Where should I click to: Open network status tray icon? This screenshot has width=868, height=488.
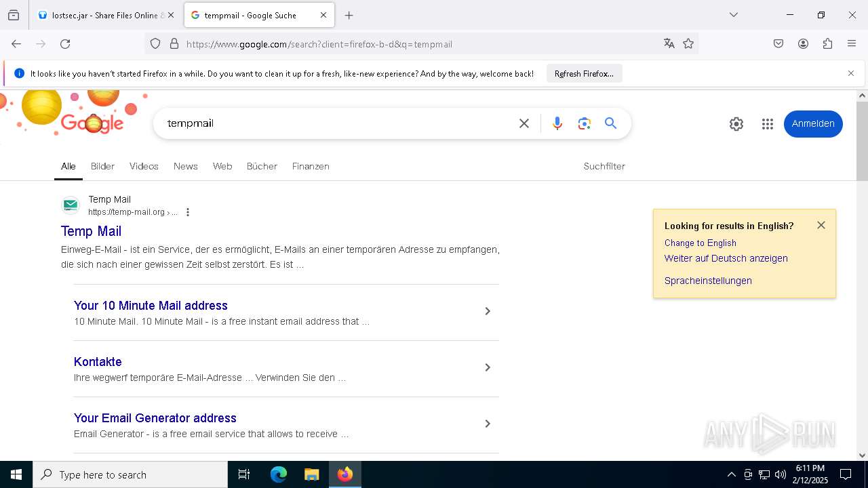click(x=764, y=474)
